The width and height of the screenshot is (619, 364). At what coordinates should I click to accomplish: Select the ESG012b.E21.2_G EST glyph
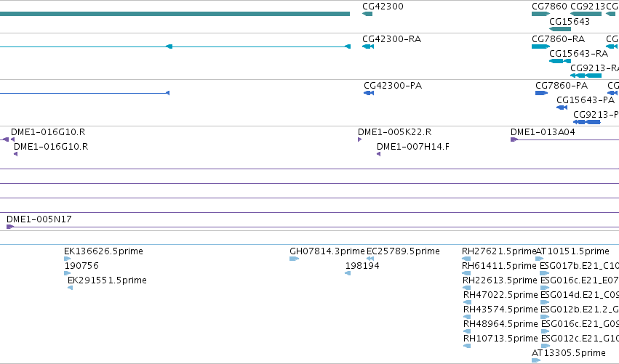(x=546, y=317)
